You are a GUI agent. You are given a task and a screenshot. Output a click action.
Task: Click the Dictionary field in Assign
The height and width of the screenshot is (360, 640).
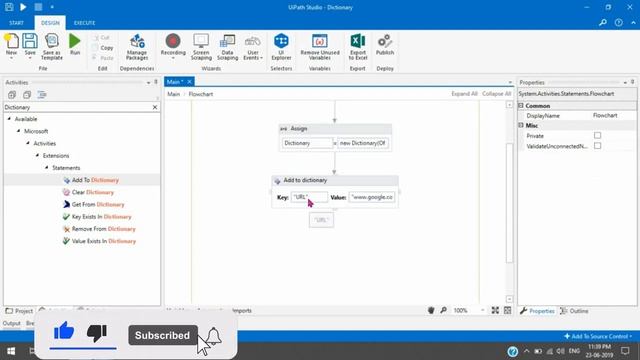[307, 143]
